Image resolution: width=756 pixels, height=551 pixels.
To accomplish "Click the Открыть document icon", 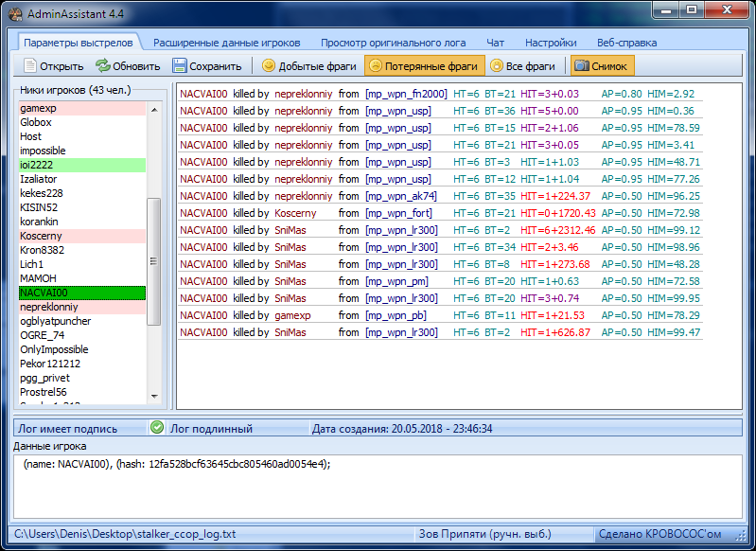I will (30, 65).
